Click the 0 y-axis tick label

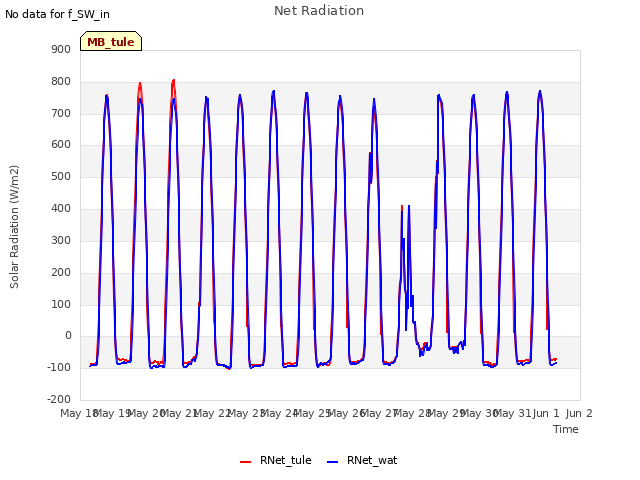click(x=68, y=336)
